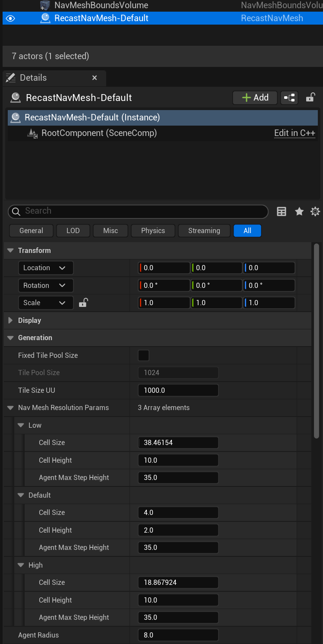This screenshot has height=644, width=323.
Task: Expand the Display section
Action: (11, 320)
